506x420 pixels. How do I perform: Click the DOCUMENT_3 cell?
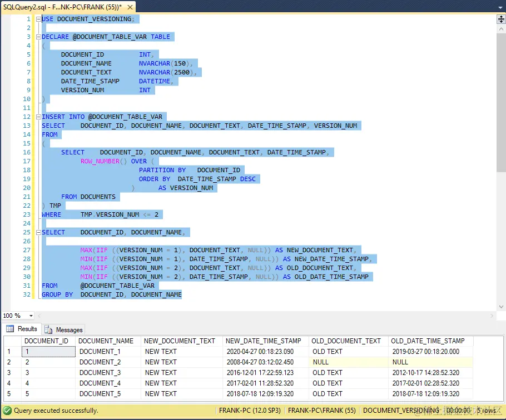pyautogui.click(x=108, y=373)
